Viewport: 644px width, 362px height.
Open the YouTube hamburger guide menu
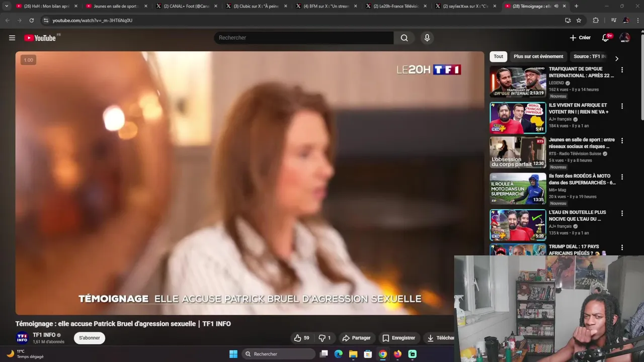pyautogui.click(x=12, y=38)
